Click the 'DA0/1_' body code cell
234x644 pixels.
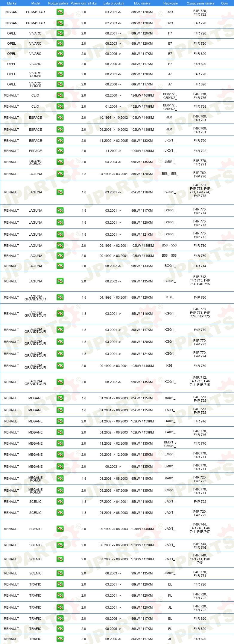(x=170, y=421)
